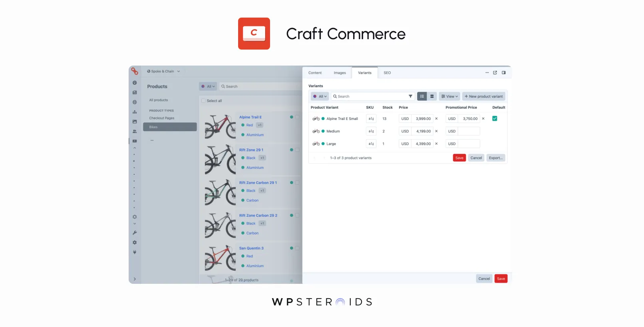Expand the sidebar with bottom arrow
The width and height of the screenshot is (644, 327).
click(x=135, y=279)
